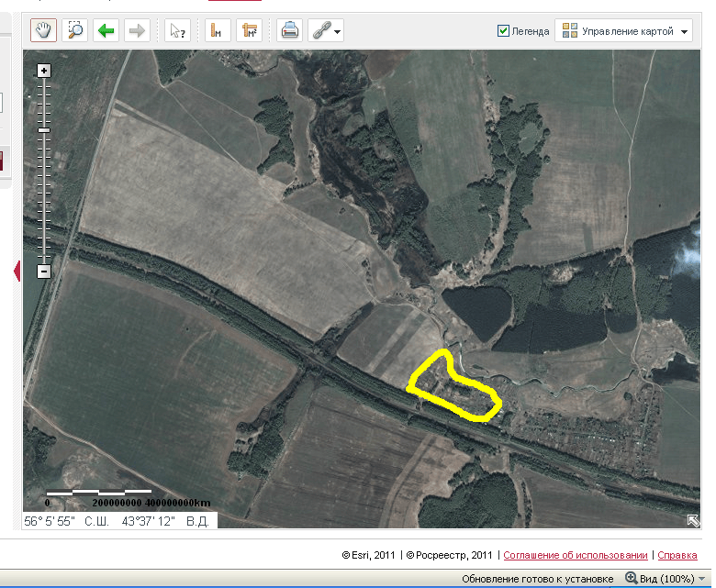This screenshot has height=588, width=716.
Task: Collapse the left panel red arrow
Action: pos(17,271)
